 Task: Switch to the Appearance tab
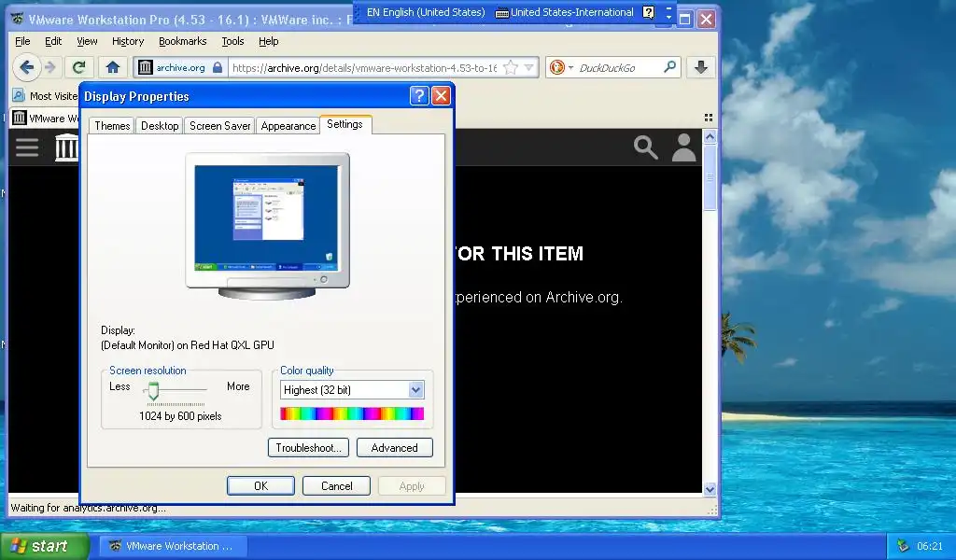pyautogui.click(x=288, y=125)
